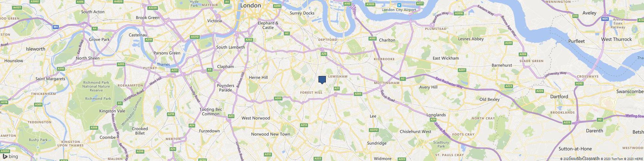Click the M4 motorway shield
This screenshot has width=644, height=161.
tap(56, 27)
